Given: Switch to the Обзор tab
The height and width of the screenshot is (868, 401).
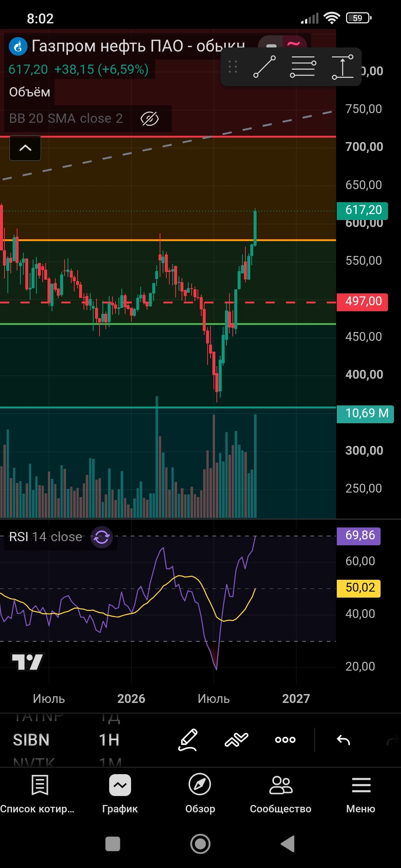Looking at the screenshot, I should click(x=200, y=794).
